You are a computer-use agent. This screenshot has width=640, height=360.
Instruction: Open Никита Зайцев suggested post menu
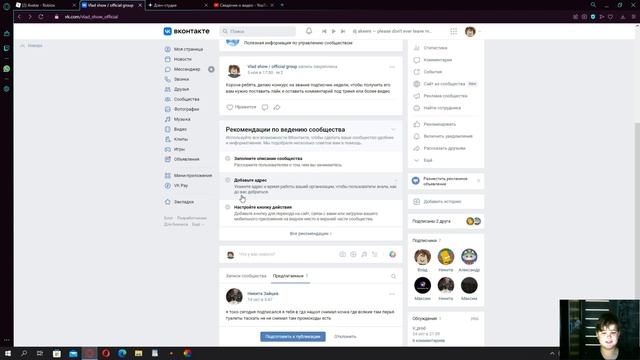click(392, 294)
